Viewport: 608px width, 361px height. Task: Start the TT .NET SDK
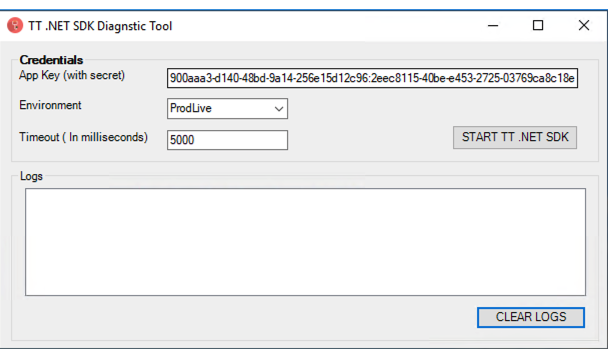515,137
